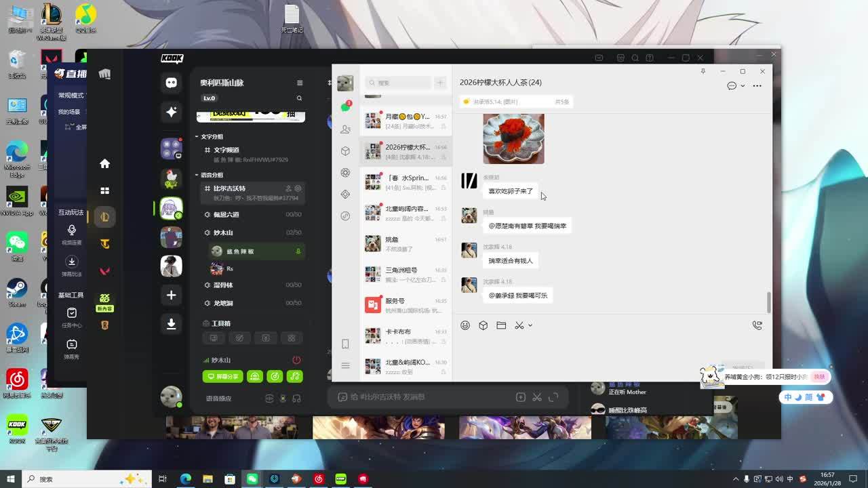Click the Windows taskbar search box
This screenshot has height=488, width=868.
click(x=87, y=479)
